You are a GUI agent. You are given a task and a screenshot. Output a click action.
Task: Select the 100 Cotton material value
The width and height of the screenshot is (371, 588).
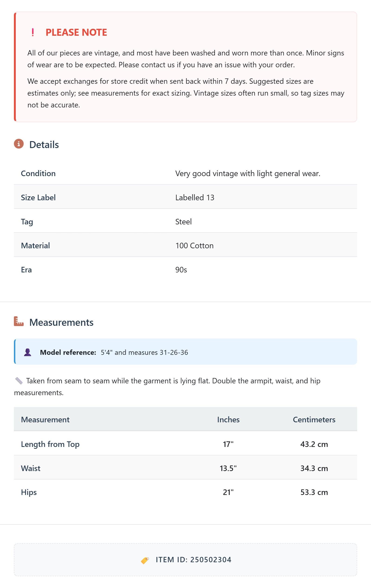tap(195, 246)
